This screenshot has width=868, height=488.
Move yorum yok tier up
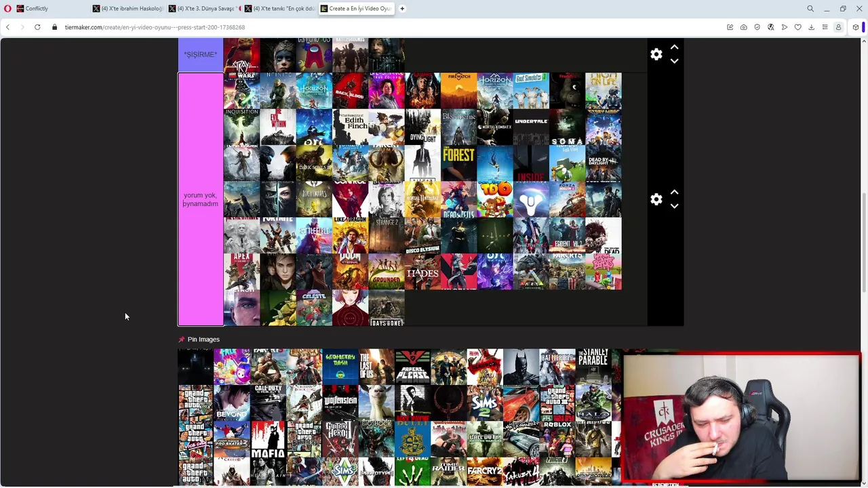pos(674,192)
